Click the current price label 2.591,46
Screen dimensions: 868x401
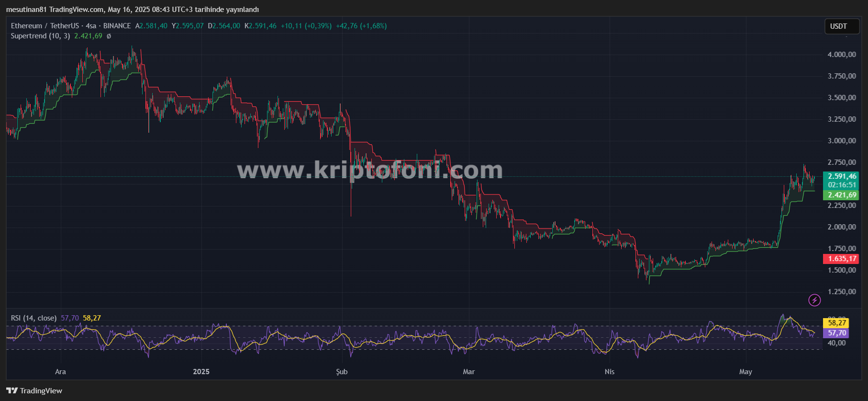(842, 176)
